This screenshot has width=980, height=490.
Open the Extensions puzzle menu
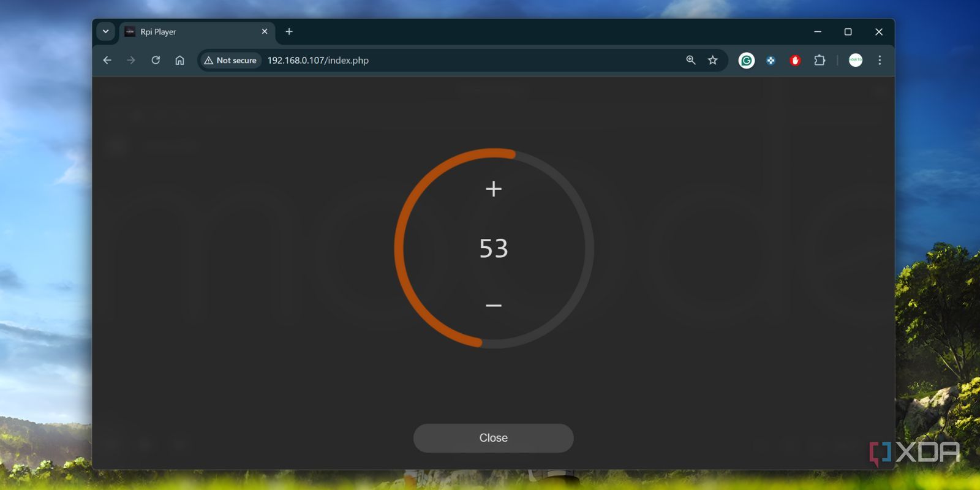click(x=820, y=60)
